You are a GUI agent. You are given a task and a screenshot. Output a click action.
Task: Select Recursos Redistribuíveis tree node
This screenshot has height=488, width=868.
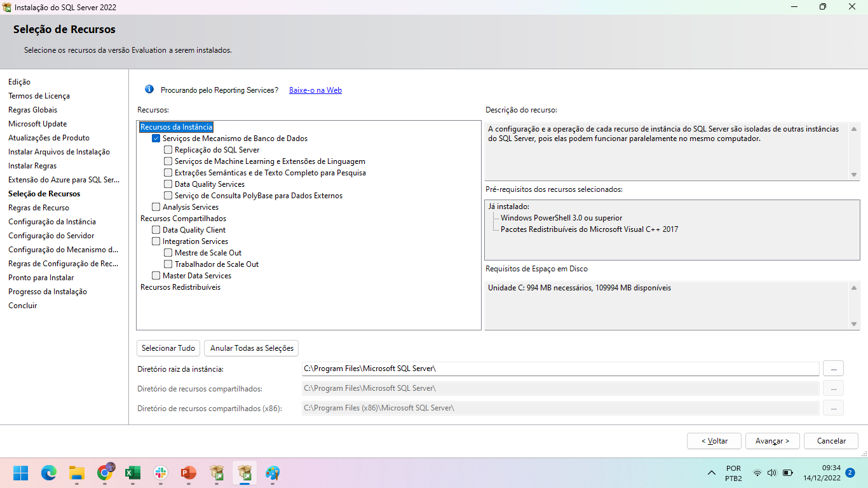coord(180,287)
